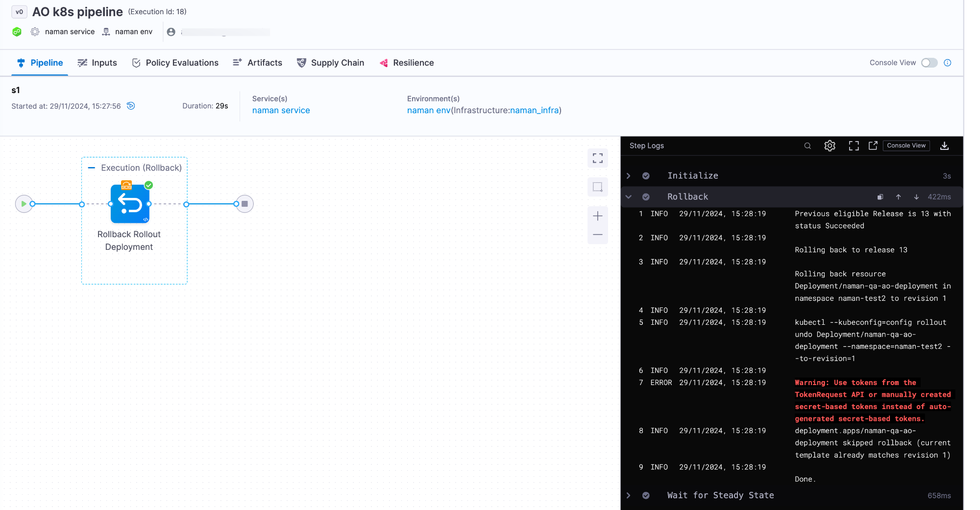
Task: Click the search icon in Step Logs
Action: pos(808,146)
